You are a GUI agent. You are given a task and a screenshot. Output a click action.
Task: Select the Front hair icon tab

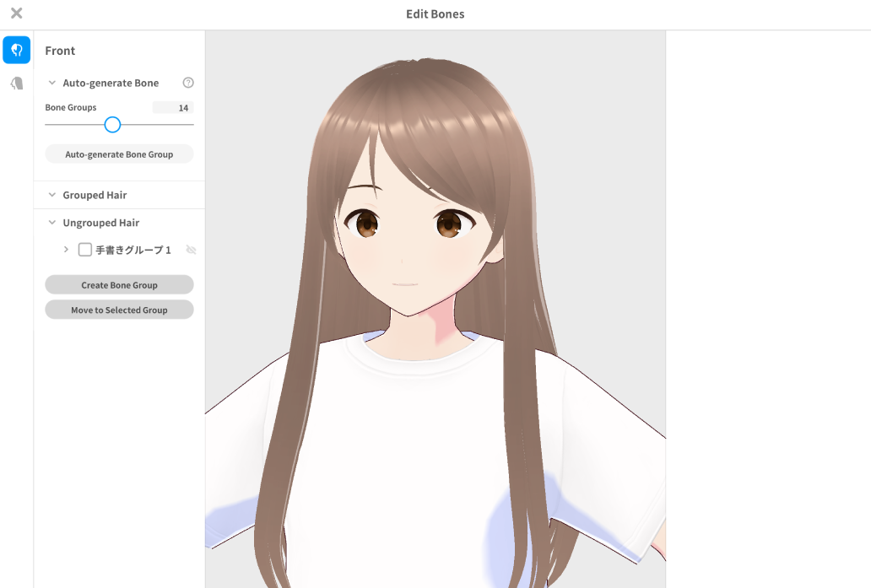pyautogui.click(x=16, y=50)
